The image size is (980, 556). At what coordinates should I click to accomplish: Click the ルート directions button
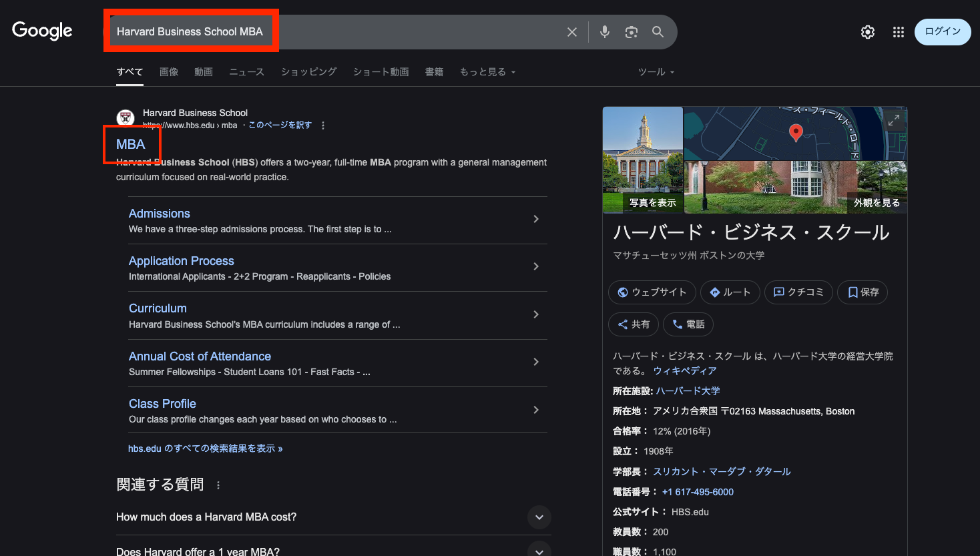[730, 292]
